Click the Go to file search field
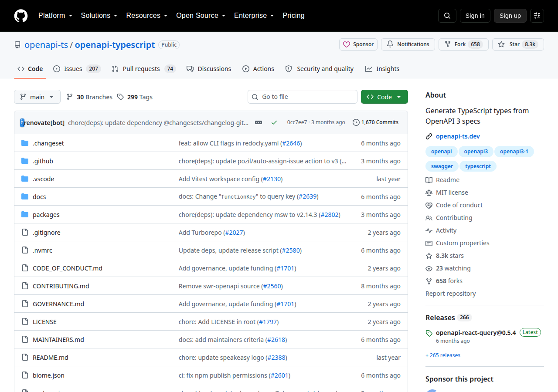This screenshot has width=558, height=392. [x=303, y=97]
